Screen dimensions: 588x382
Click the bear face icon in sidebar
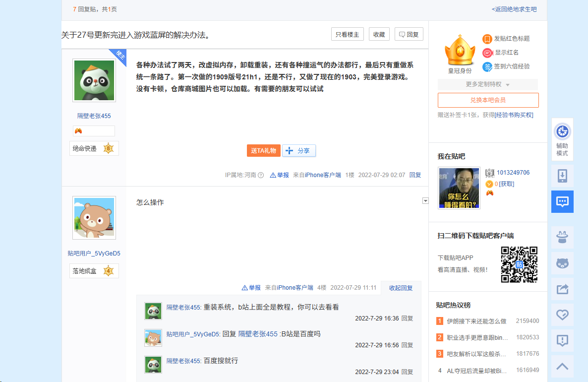(562, 263)
